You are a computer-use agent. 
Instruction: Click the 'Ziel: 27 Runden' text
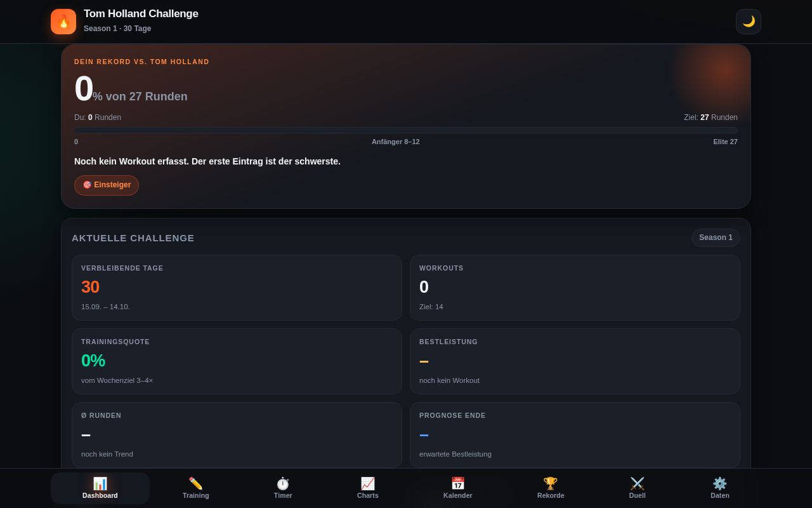pyautogui.click(x=710, y=117)
